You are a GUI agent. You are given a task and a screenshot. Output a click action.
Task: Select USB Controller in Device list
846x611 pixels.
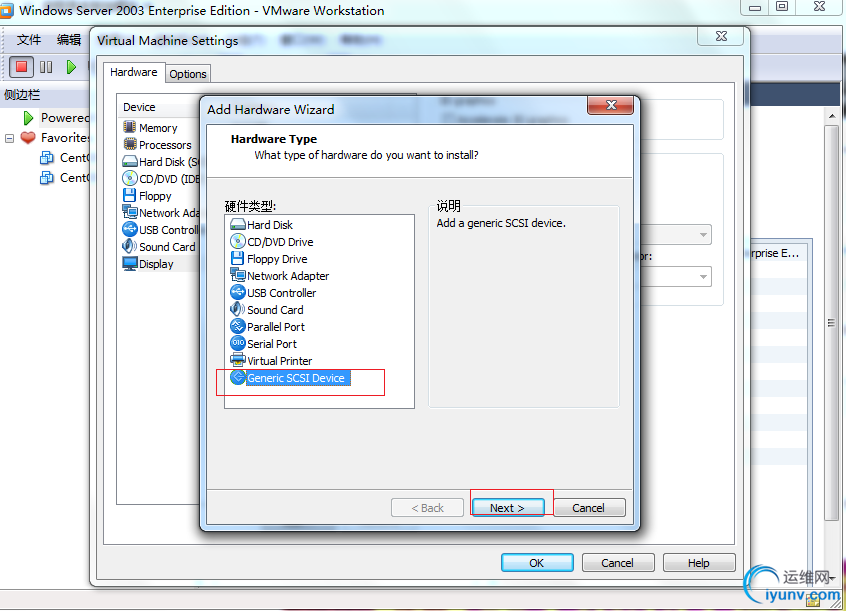(161, 230)
